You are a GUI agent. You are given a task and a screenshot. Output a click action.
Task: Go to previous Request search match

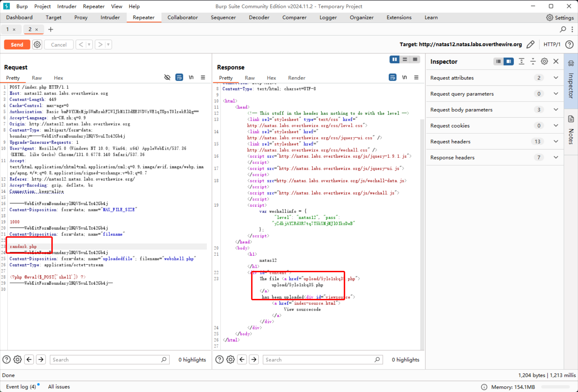[x=29, y=360]
